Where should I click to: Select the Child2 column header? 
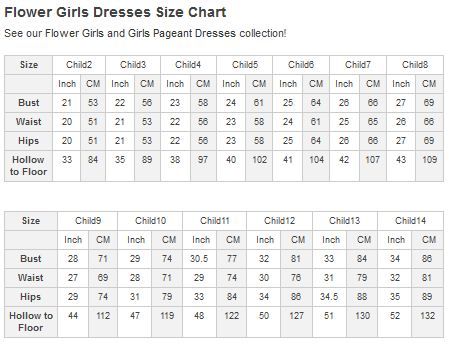pos(79,65)
